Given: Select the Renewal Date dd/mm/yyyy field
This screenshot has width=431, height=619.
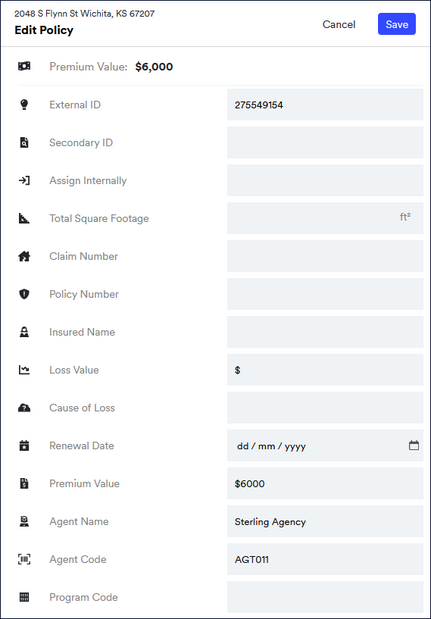Looking at the screenshot, I should click(x=325, y=446).
